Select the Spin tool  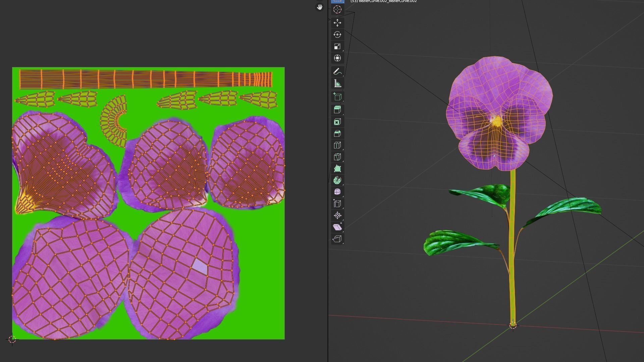tap(337, 180)
